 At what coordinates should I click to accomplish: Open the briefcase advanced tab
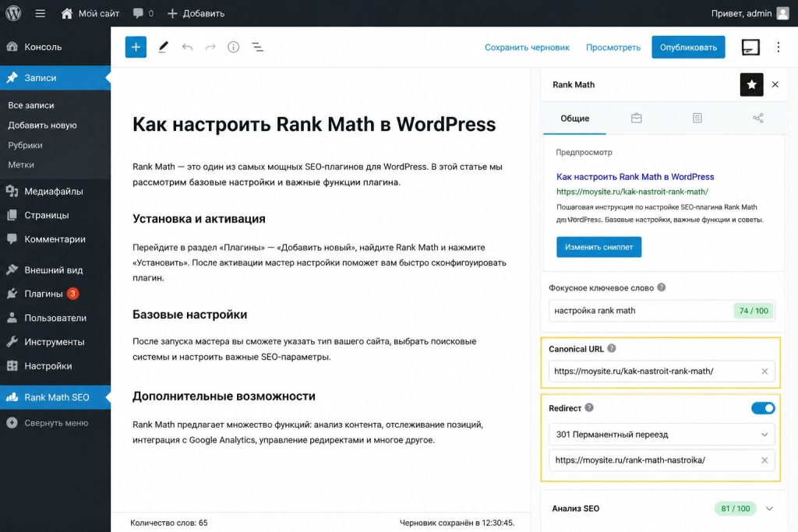(x=636, y=118)
